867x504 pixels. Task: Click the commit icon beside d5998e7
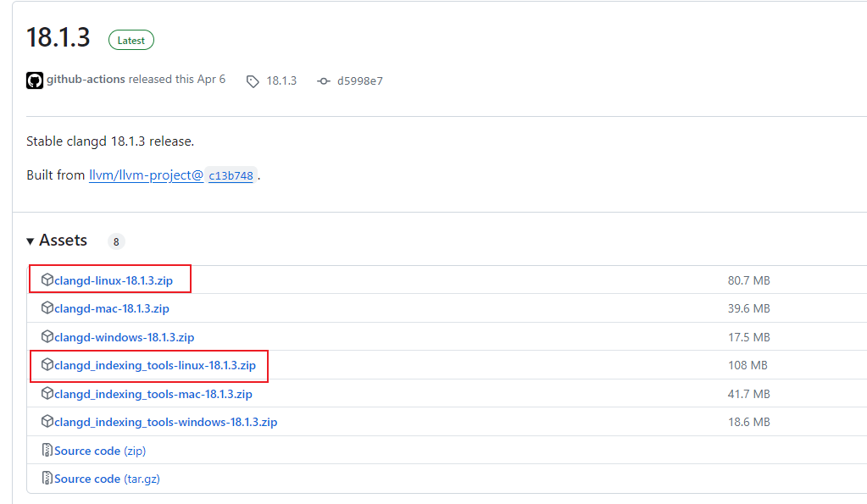324,81
